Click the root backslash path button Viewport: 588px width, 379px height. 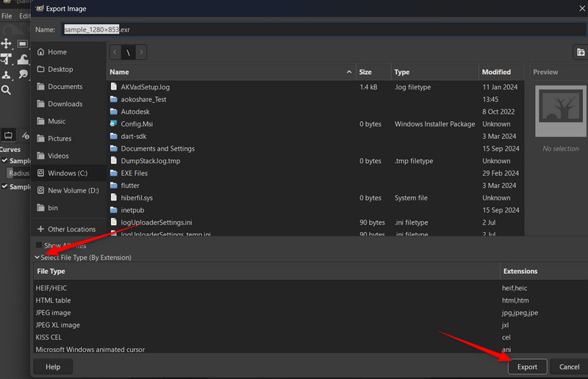tap(128, 52)
